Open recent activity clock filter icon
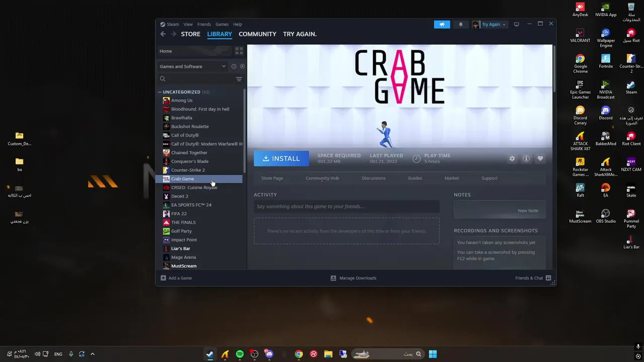This screenshot has width=644, height=362. (x=233, y=66)
